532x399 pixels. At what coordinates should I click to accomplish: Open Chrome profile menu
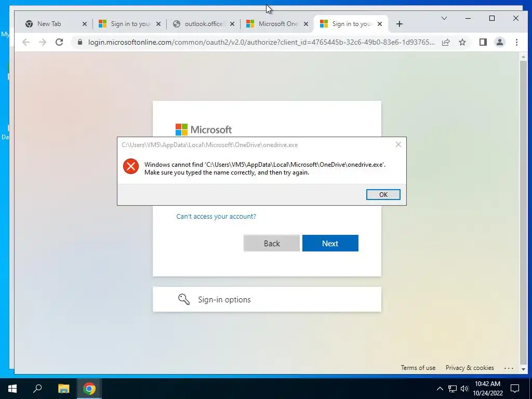click(x=500, y=42)
